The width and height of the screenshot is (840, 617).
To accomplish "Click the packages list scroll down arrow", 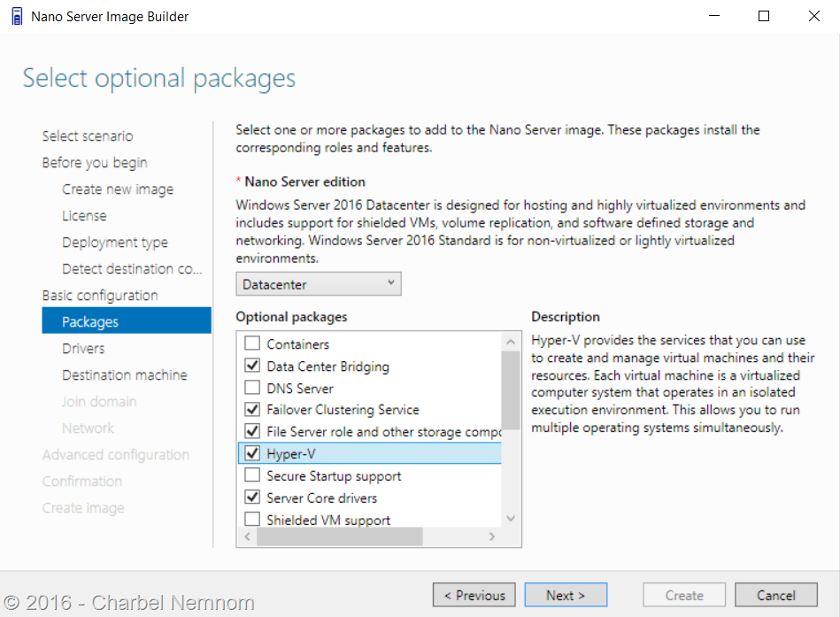I will point(511,519).
